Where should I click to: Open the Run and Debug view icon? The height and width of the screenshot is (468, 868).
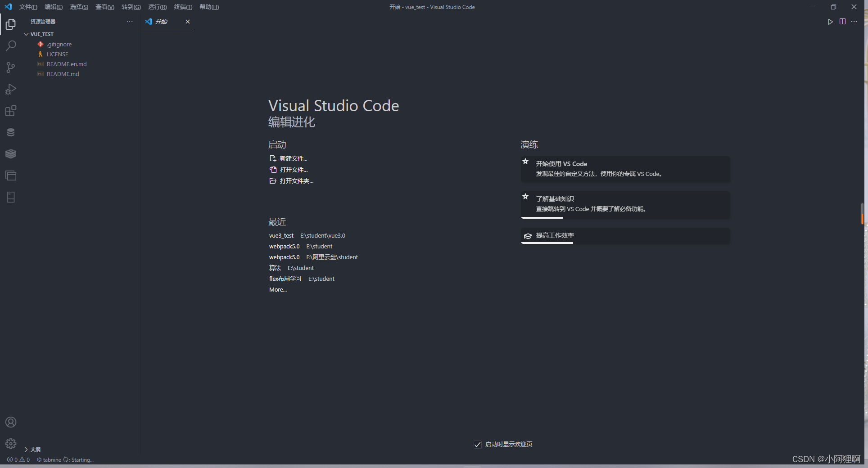coord(11,89)
